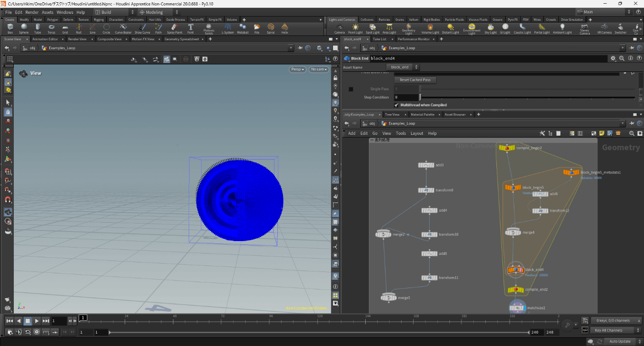The height and width of the screenshot is (346, 644).
Task: Open the No cam camera dropdown
Action: (x=319, y=69)
